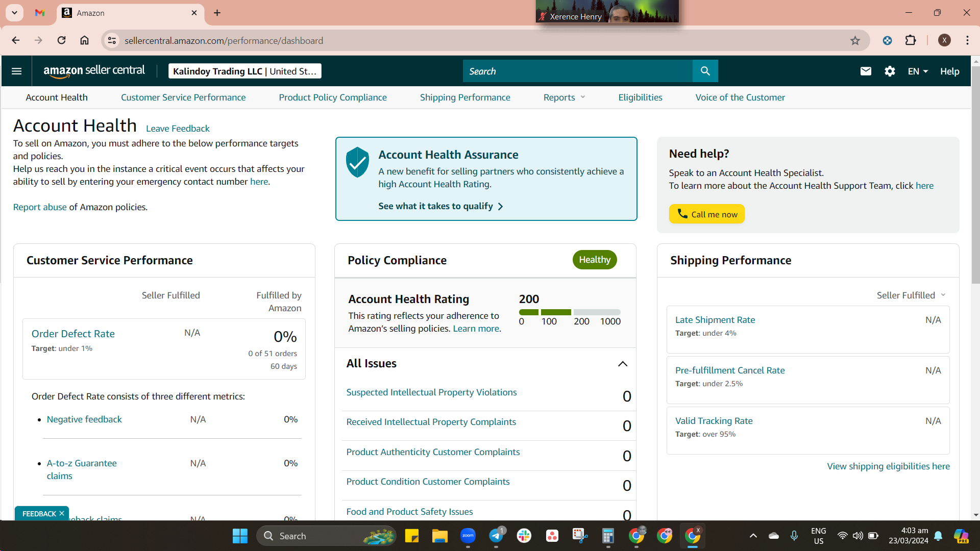Open Product Authenticity Customer Complaints
This screenshot has height=551, width=980.
(433, 452)
